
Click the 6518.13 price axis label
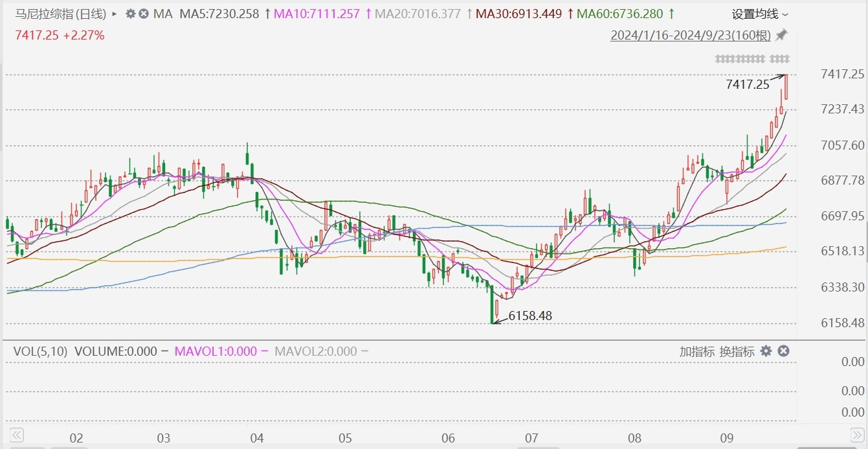point(842,251)
